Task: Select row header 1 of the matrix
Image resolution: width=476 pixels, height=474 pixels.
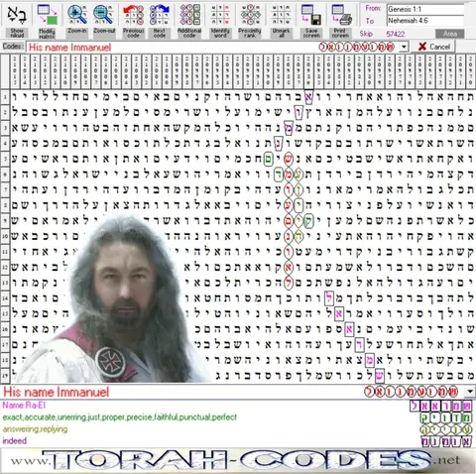Action: pyautogui.click(x=5, y=97)
